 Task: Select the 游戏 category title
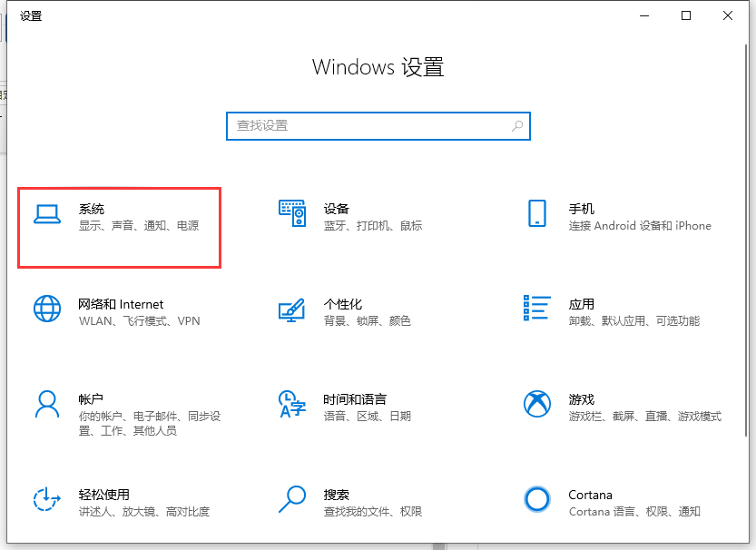tap(582, 399)
